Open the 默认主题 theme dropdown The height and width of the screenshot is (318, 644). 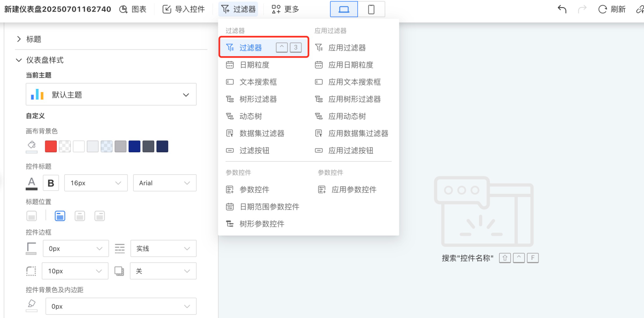[111, 95]
